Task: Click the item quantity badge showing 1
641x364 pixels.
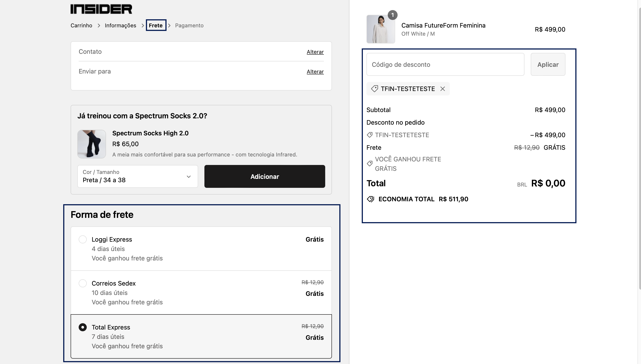Action: click(x=393, y=15)
